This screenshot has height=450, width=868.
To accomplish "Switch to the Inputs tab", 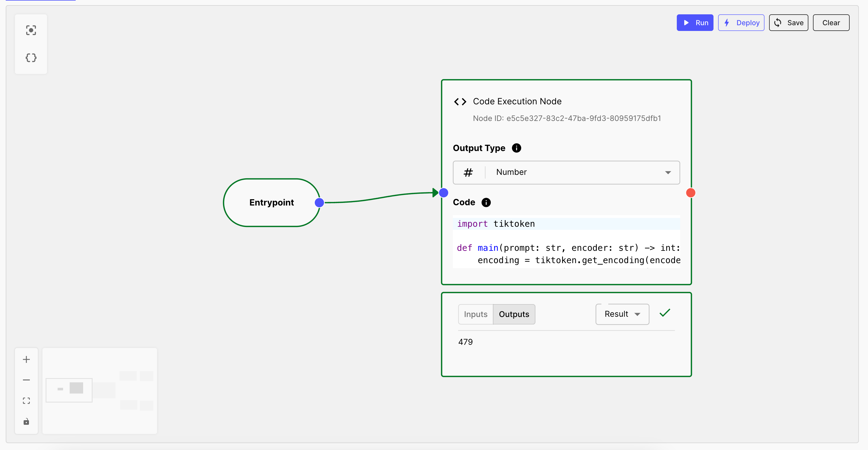I will 476,314.
